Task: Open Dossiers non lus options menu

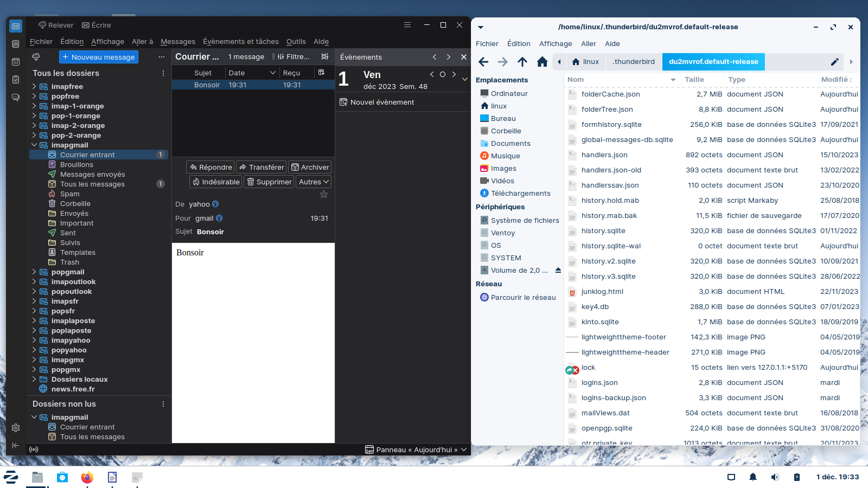Action: [x=163, y=404]
